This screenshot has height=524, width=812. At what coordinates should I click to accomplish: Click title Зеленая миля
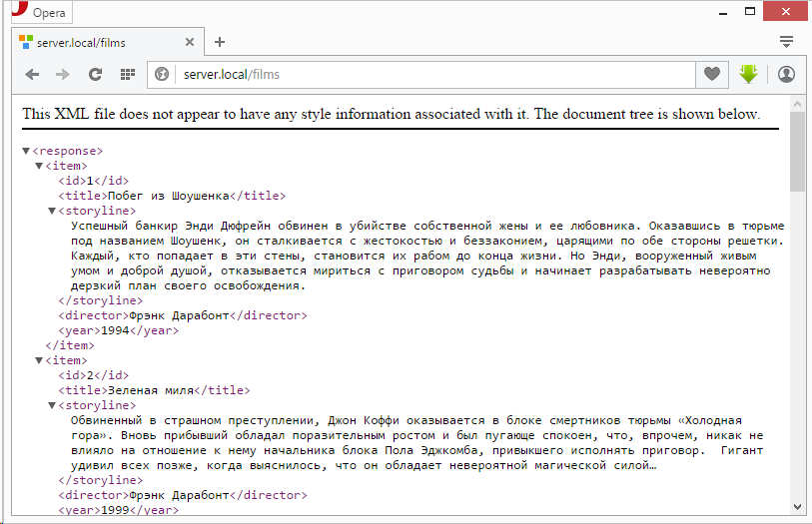pos(154,390)
